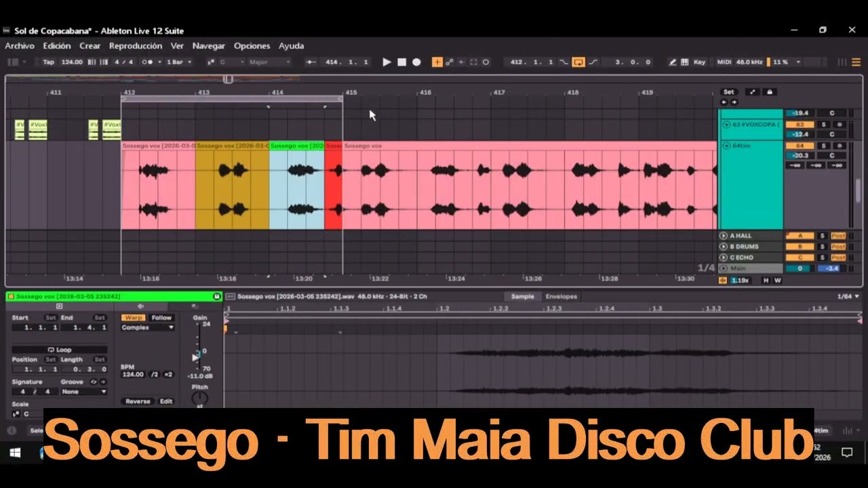This screenshot has height=488, width=868.
Task: Click the clip Reverse button
Action: point(138,401)
